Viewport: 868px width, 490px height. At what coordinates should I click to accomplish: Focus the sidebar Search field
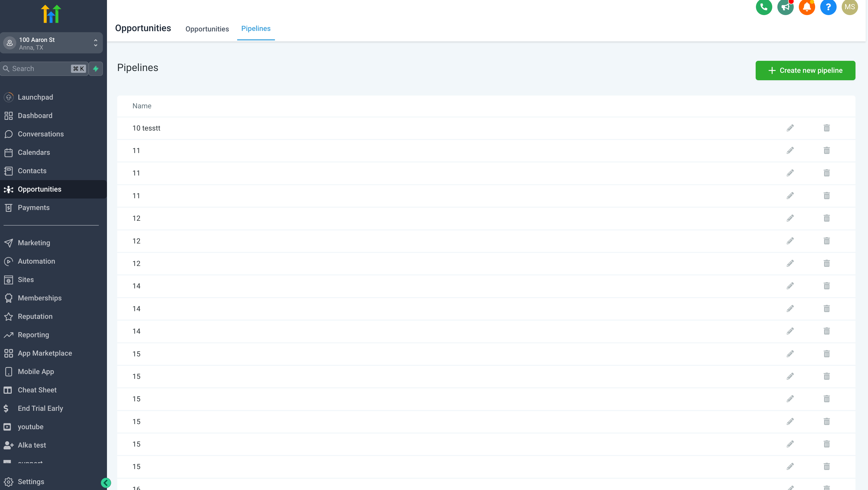[40, 69]
